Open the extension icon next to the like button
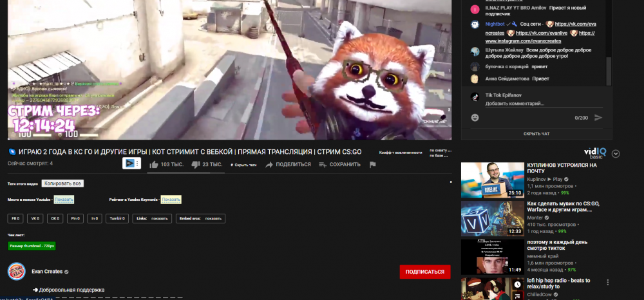The image size is (644, 300). [x=131, y=164]
